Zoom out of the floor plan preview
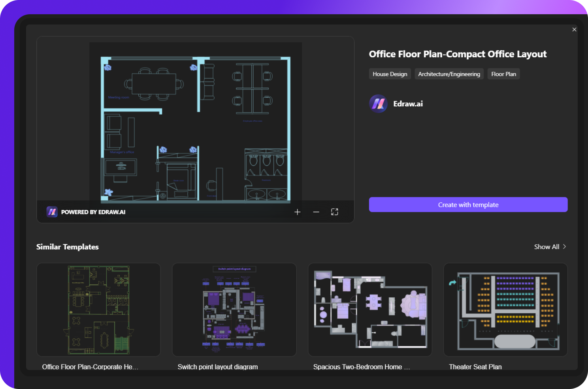This screenshot has width=588, height=389. 316,212
